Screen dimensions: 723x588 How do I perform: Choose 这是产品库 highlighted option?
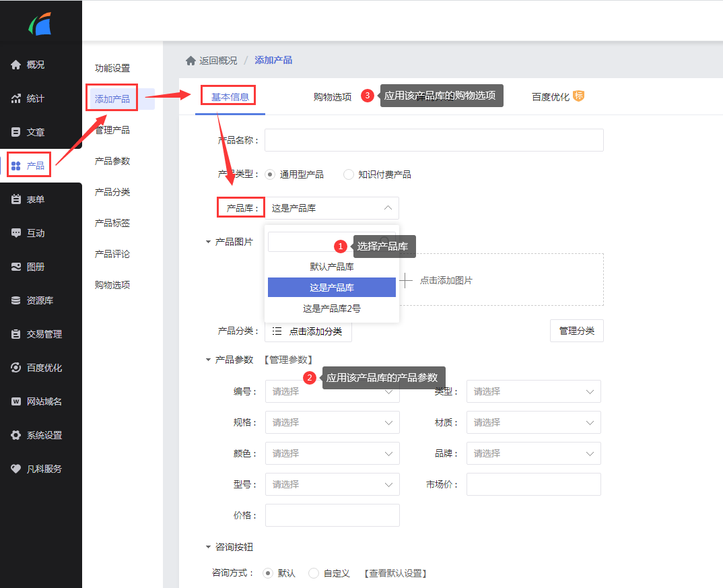tap(331, 288)
